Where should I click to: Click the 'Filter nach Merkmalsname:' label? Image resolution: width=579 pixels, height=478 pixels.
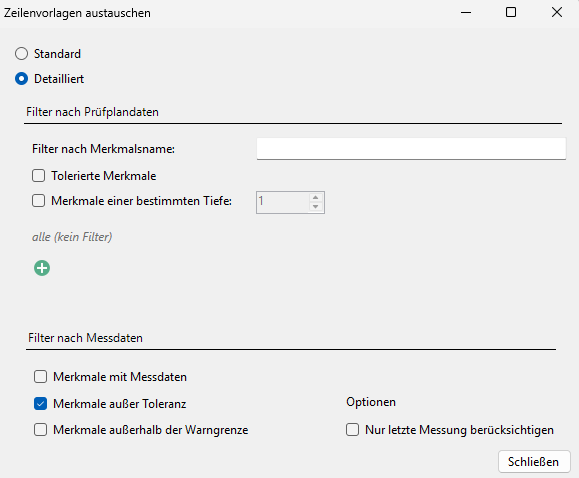[x=103, y=149]
